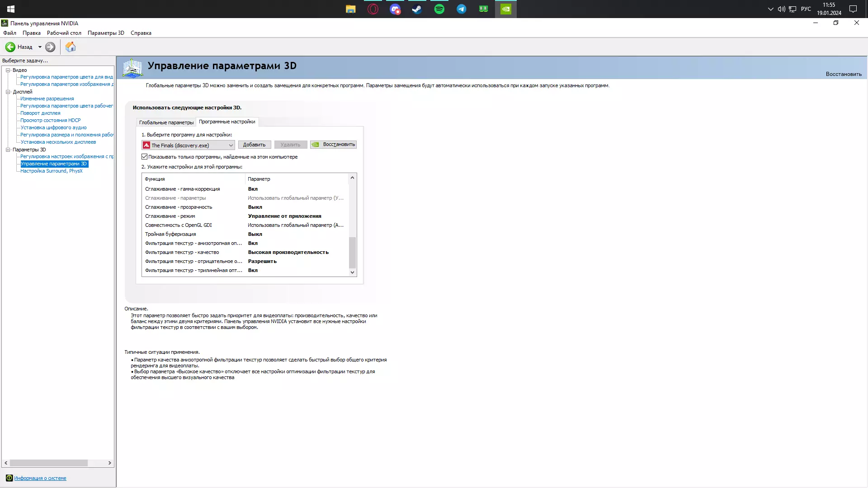Screen dimensions: 868x488
Task: Uncheck show only programs found on computer
Action: click(145, 157)
